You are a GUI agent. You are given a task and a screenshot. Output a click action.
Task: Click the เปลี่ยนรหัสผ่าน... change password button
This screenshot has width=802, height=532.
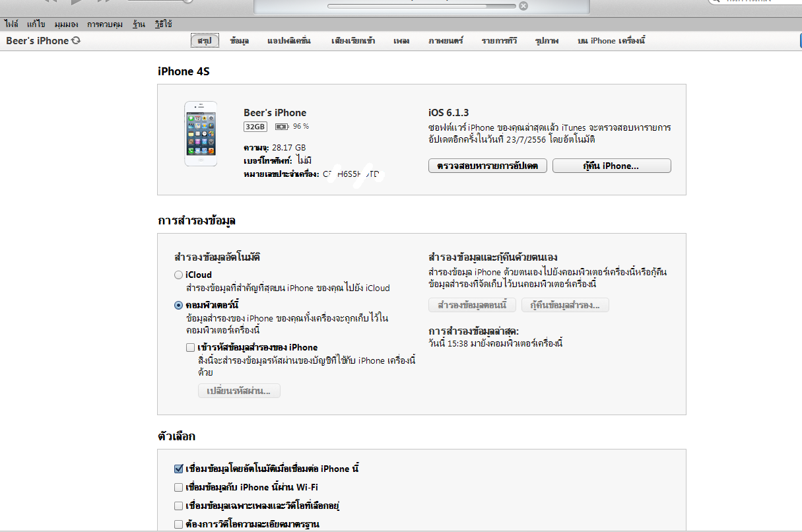point(239,391)
